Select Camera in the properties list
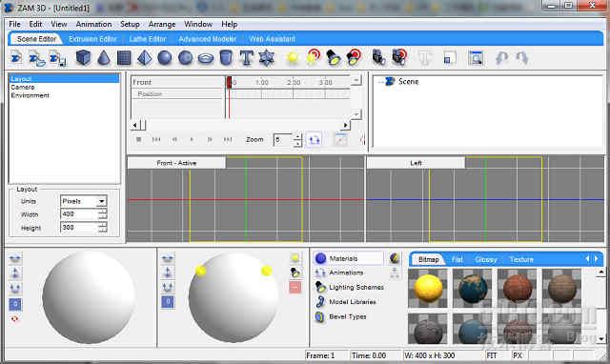Image resolution: width=610 pixels, height=364 pixels. [23, 87]
